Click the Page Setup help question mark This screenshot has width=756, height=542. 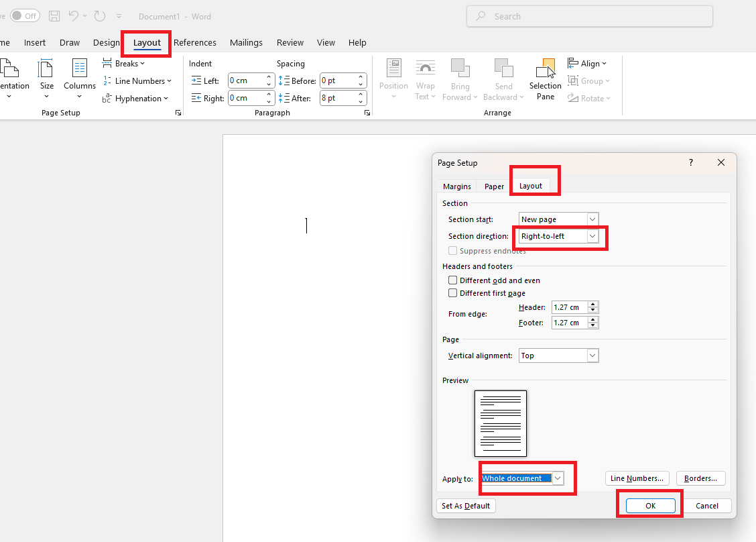(x=691, y=163)
